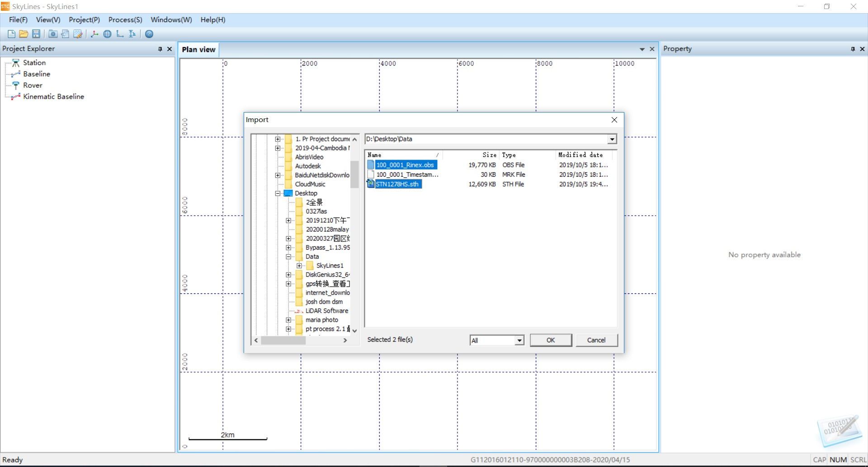
Task: Click the globe toolbar icon
Action: coord(107,34)
